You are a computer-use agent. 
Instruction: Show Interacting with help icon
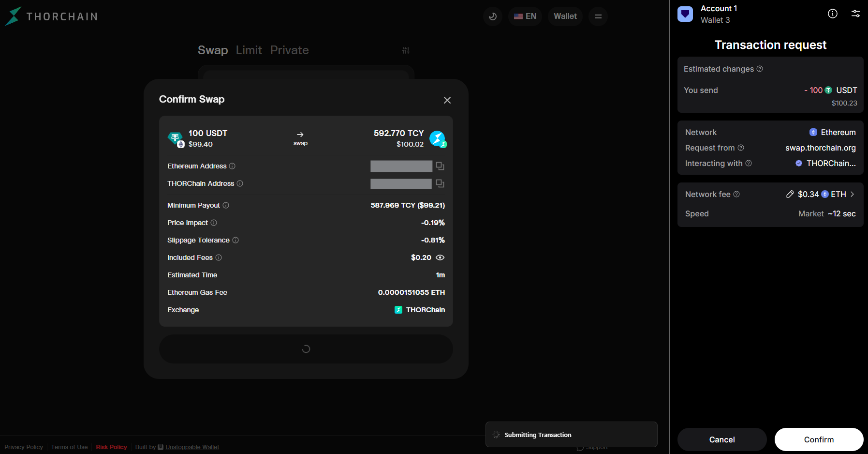[749, 163]
